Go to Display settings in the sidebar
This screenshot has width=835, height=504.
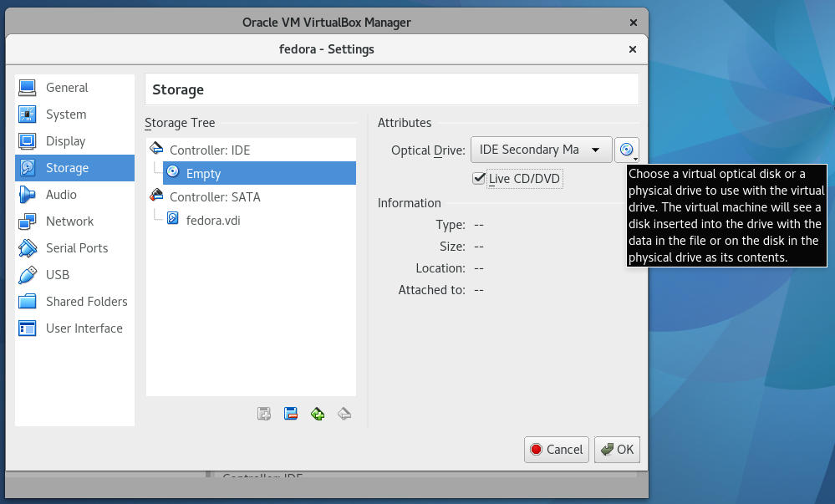pyautogui.click(x=74, y=141)
